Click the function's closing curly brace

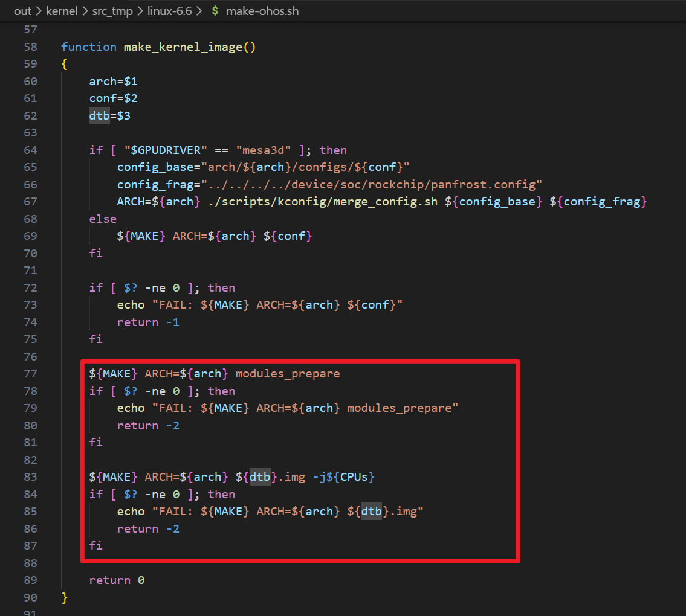pos(64,598)
